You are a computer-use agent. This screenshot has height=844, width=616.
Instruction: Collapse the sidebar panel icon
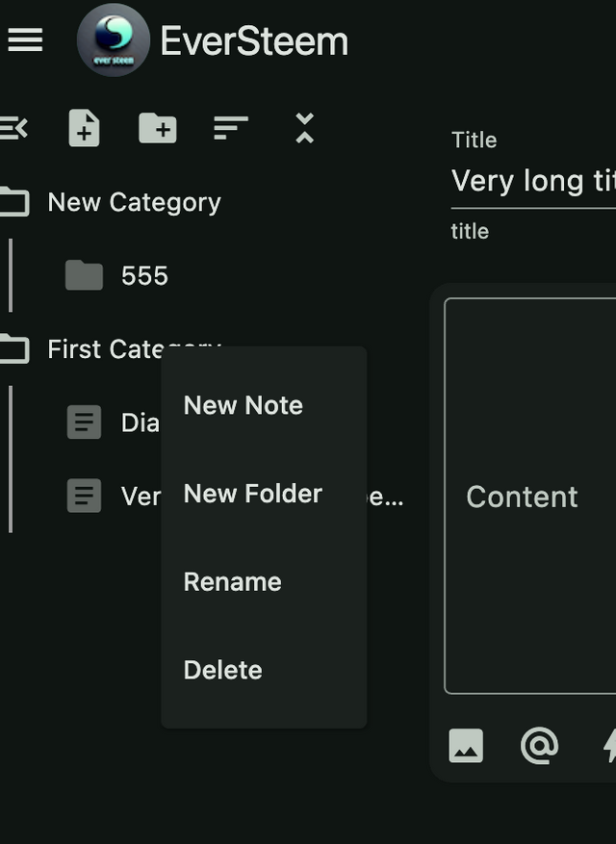click(x=13, y=128)
